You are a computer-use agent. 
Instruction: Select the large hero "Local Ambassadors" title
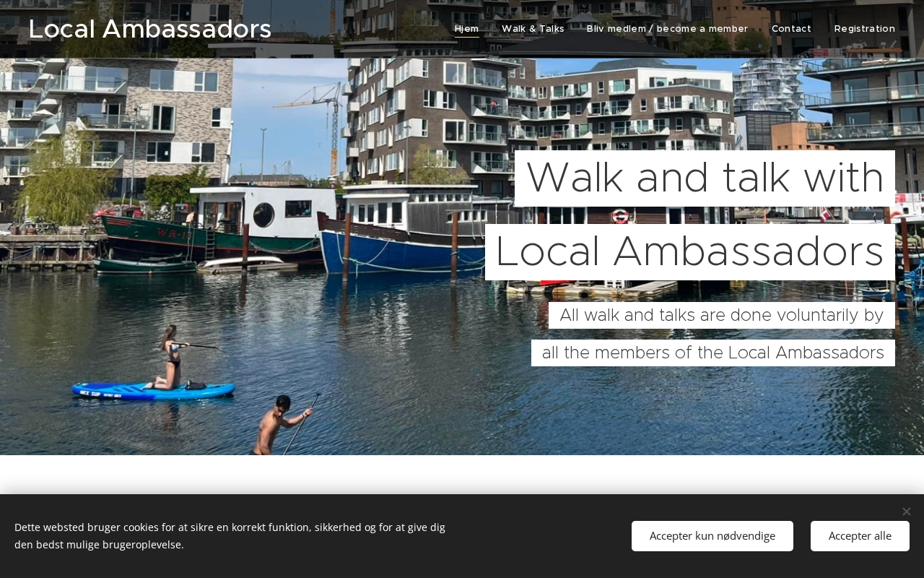point(690,252)
